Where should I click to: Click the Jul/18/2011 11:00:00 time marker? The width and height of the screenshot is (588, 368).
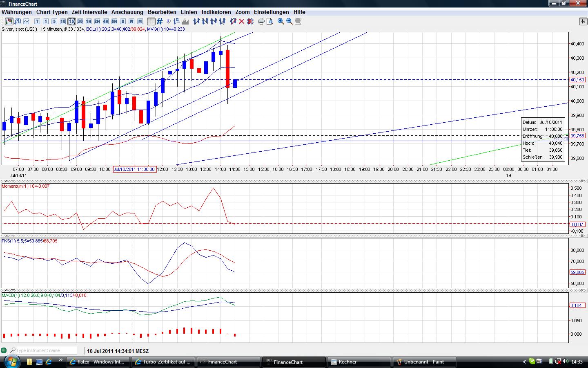(135, 169)
